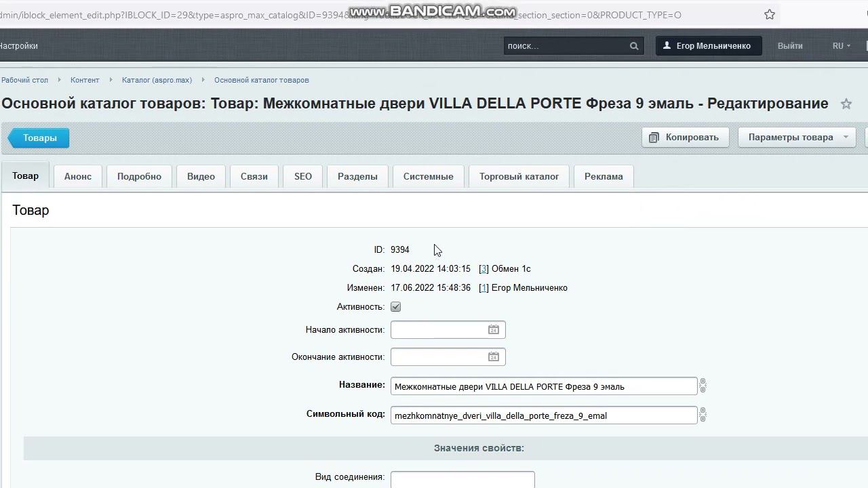Screen dimensions: 868x488
Task: Click user icon next to Егор Мельниченко
Action: pos(667,45)
